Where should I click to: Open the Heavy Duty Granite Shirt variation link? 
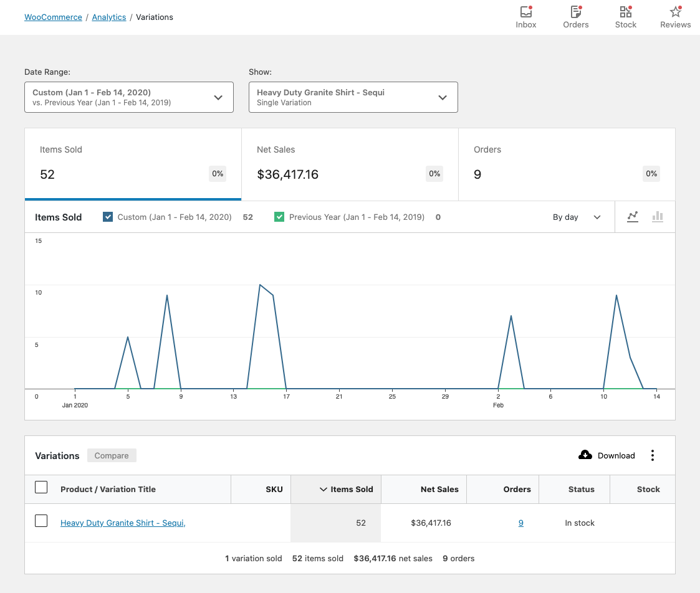(x=123, y=523)
